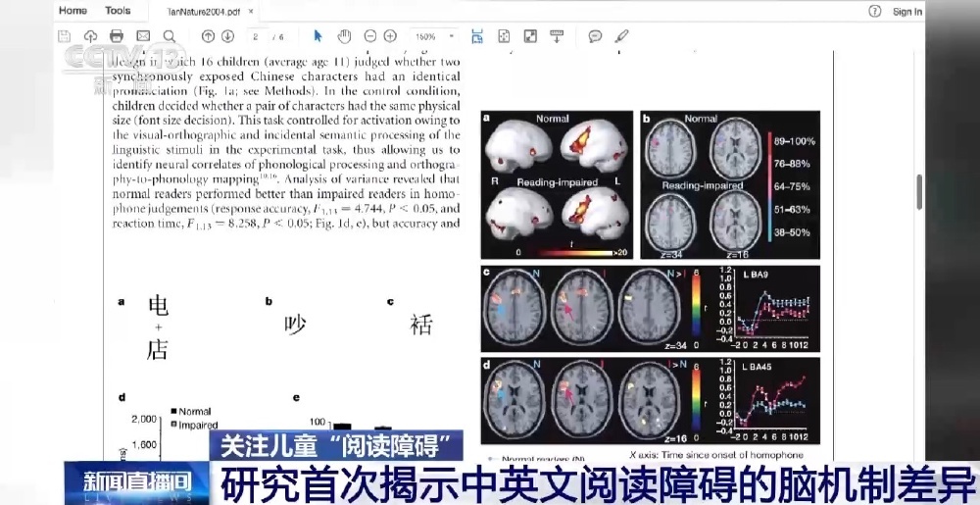The image size is (980, 505).
Task: Zoom in with the plus button
Action: 390,37
